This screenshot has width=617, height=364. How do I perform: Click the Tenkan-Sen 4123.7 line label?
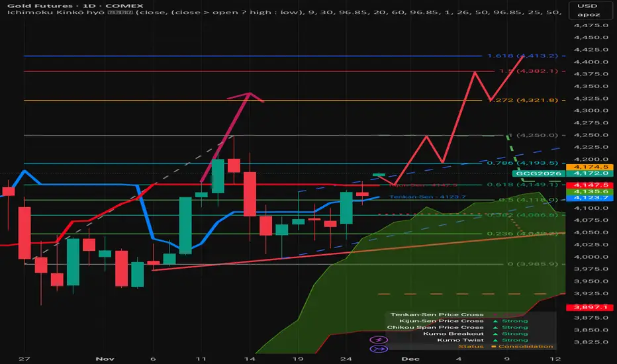pyautogui.click(x=428, y=197)
